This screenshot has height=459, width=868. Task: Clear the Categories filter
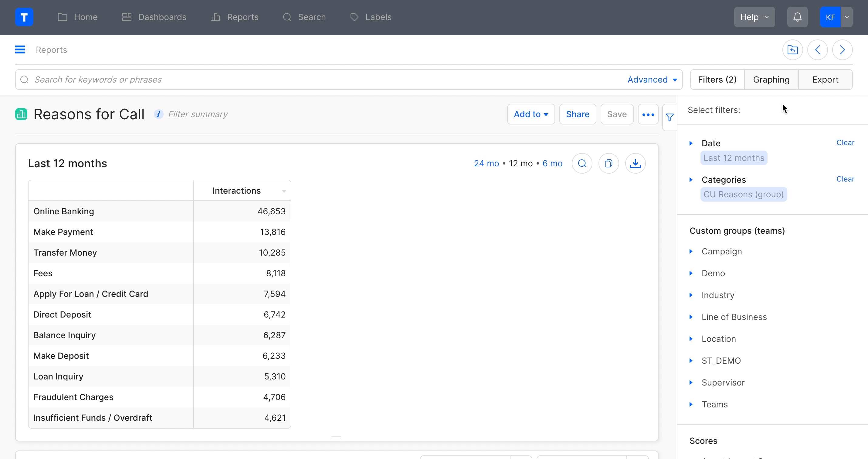click(x=845, y=179)
